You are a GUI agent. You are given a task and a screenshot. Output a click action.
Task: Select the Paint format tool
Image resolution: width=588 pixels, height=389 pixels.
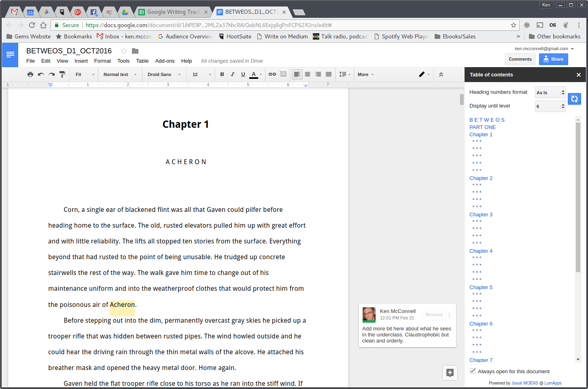pyautogui.click(x=62, y=74)
